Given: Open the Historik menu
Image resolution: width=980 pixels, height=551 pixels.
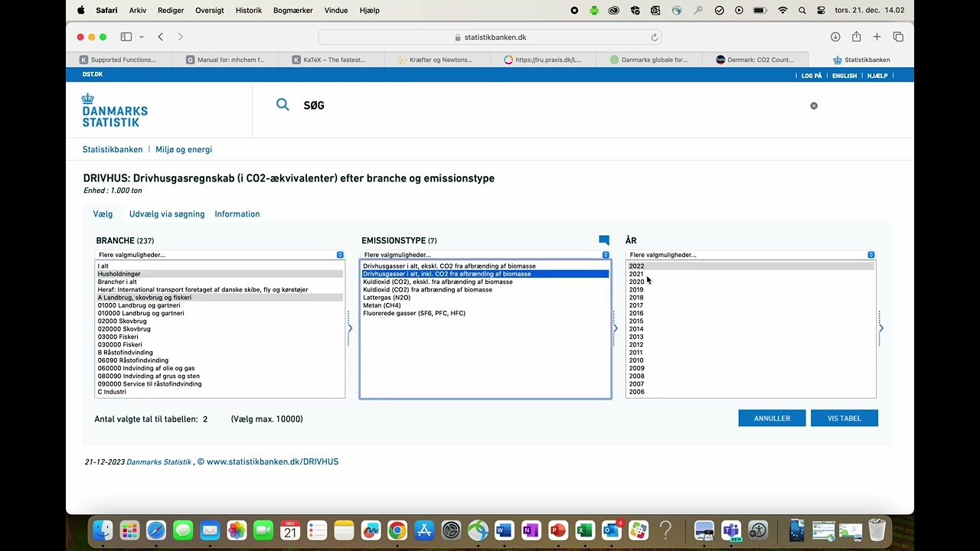Looking at the screenshot, I should (249, 11).
